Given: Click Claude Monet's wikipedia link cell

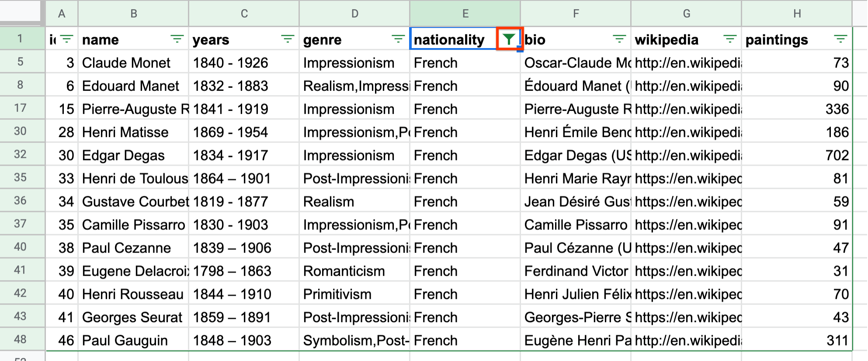Looking at the screenshot, I should pyautogui.click(x=686, y=62).
